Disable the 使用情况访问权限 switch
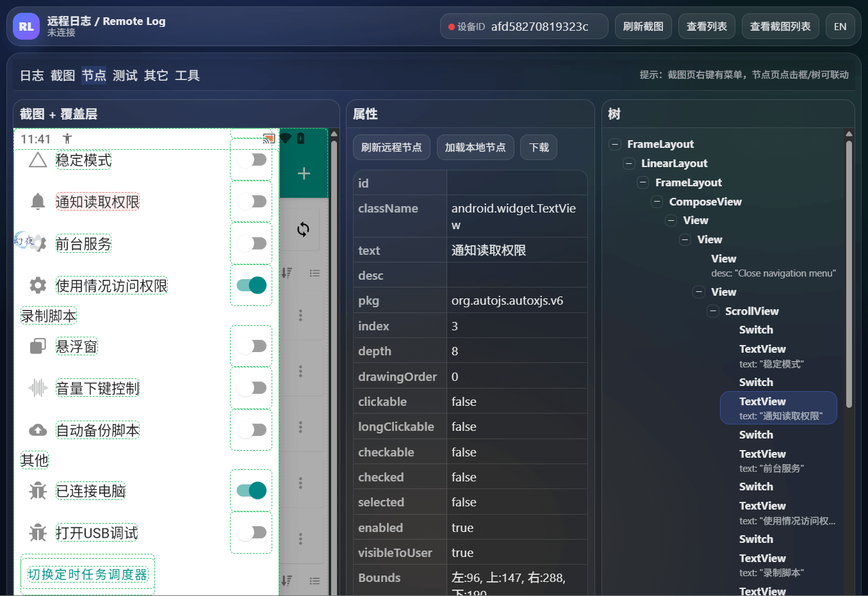The image size is (868, 596). 252,286
